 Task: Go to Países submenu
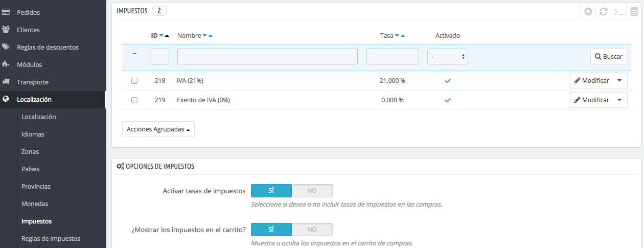[x=31, y=169]
